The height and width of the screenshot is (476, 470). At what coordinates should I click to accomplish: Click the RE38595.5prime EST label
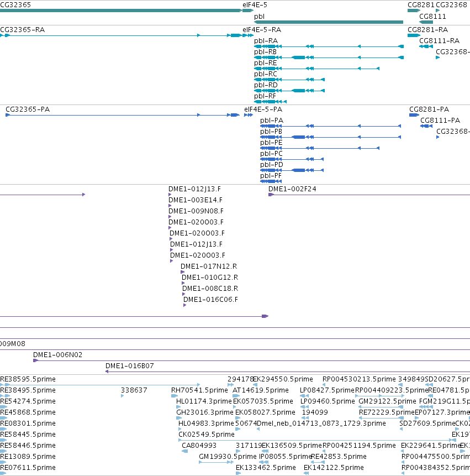28,379
